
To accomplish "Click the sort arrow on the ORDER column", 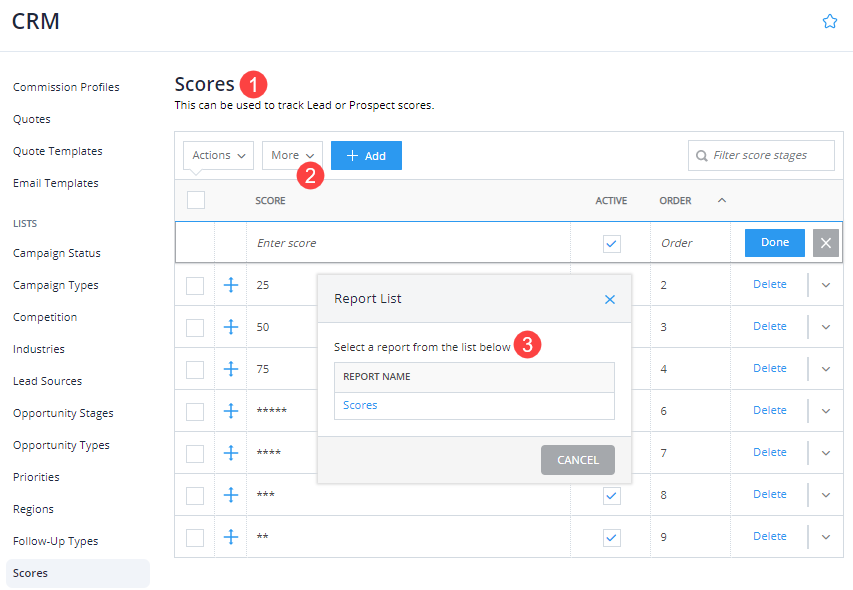I will [x=722, y=200].
